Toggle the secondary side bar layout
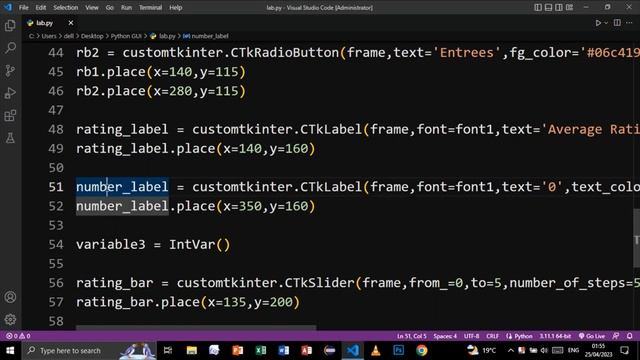This screenshot has height=360, width=640. coord(559,7)
